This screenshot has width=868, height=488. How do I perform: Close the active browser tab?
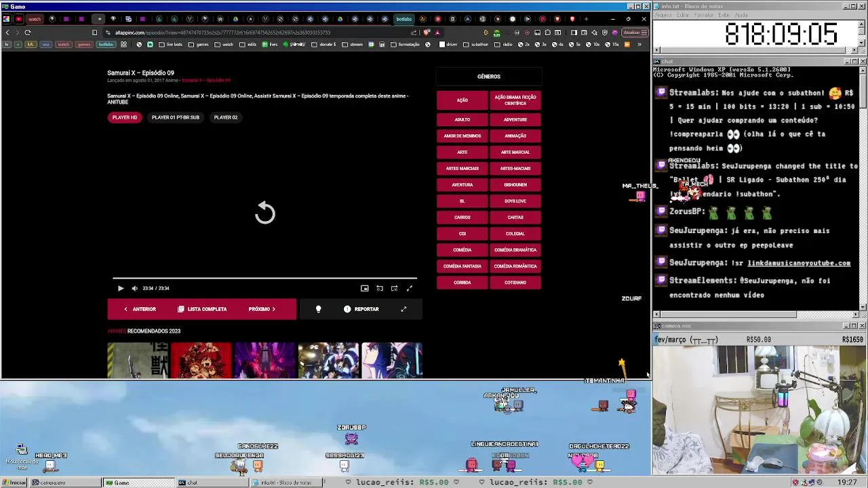[x=100, y=19]
